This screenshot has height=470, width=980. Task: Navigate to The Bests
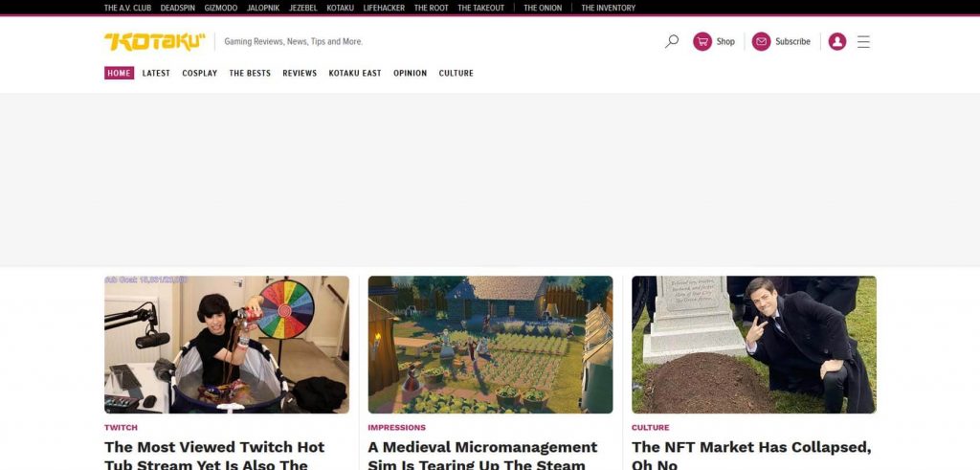coord(250,73)
